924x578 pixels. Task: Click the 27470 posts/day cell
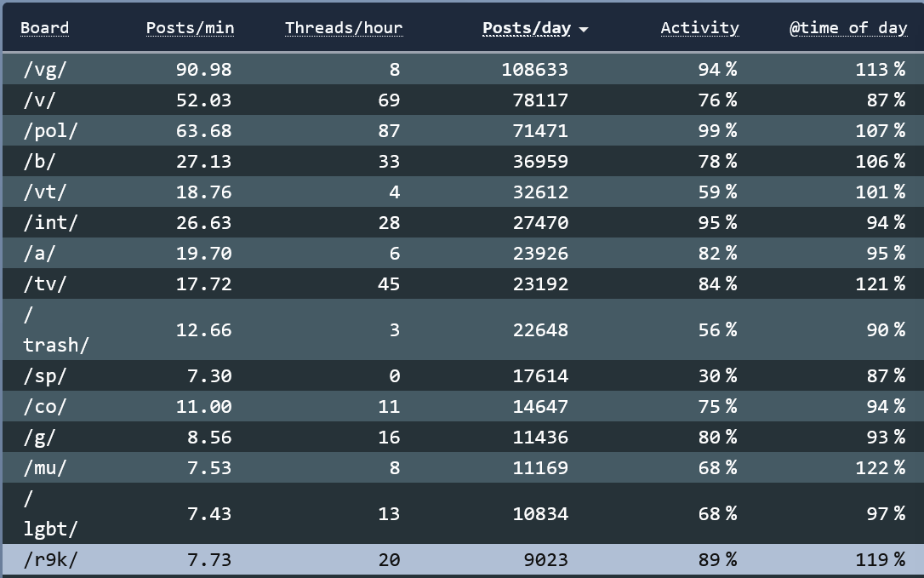[540, 222]
